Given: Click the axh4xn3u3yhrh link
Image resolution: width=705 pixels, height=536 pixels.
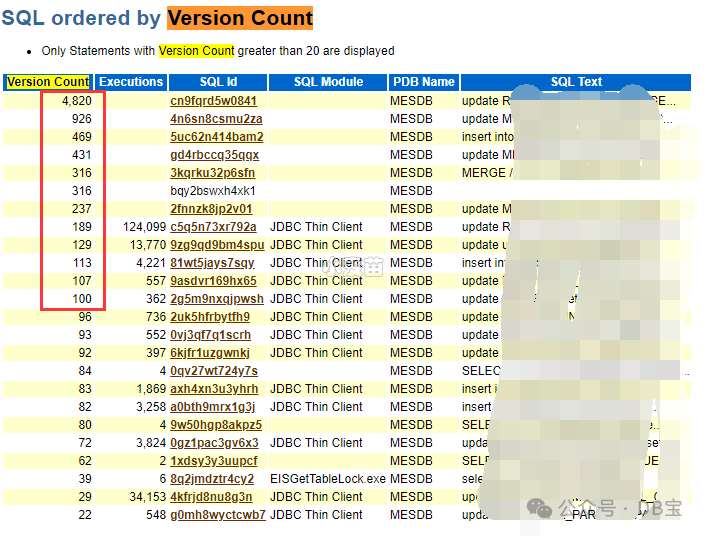Looking at the screenshot, I should pyautogui.click(x=214, y=389).
